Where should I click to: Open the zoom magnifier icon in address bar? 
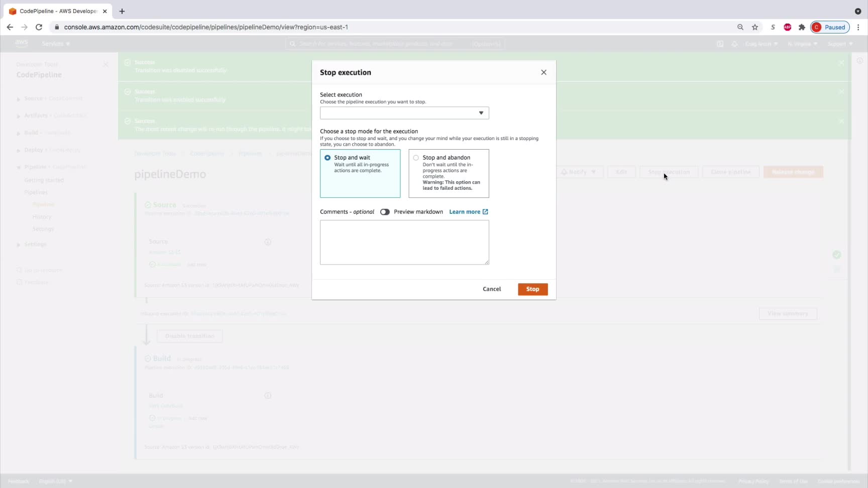click(740, 27)
